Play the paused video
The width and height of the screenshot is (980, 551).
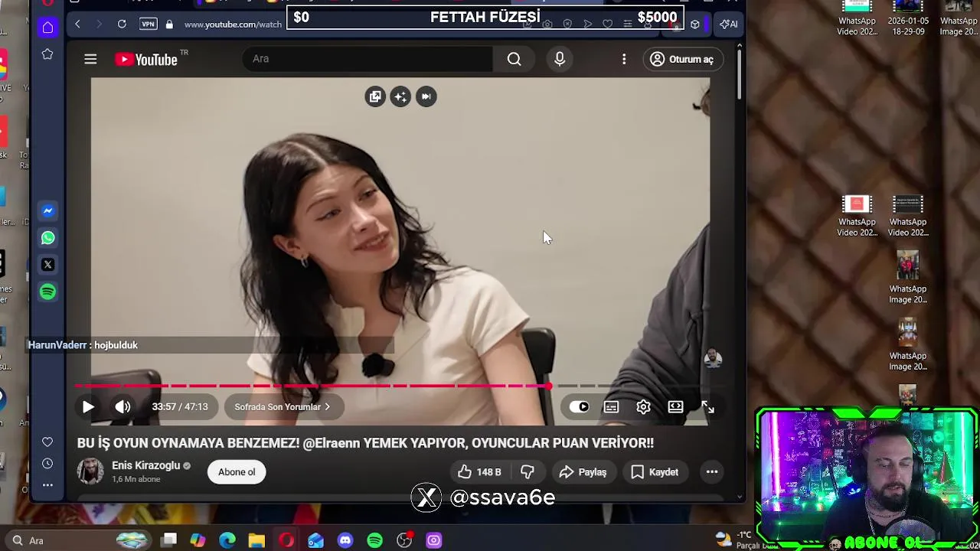click(88, 407)
